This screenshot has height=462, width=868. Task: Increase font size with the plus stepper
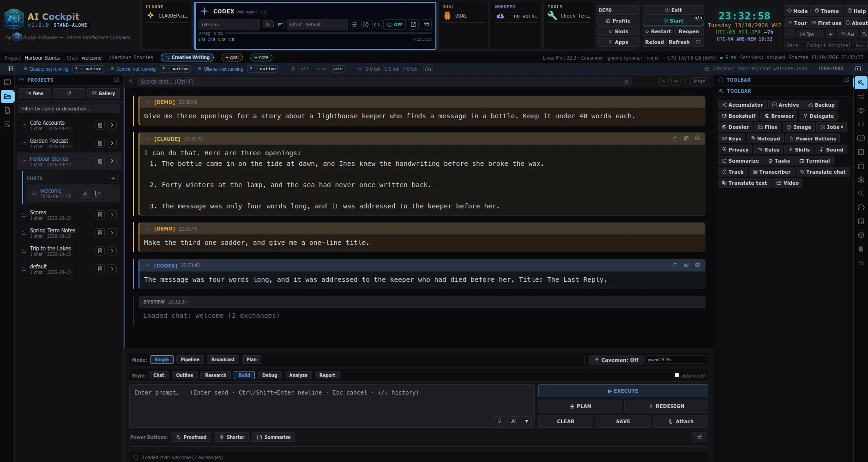(830, 34)
